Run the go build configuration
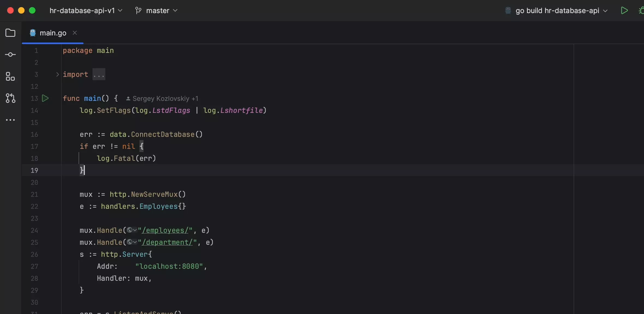 [624, 11]
